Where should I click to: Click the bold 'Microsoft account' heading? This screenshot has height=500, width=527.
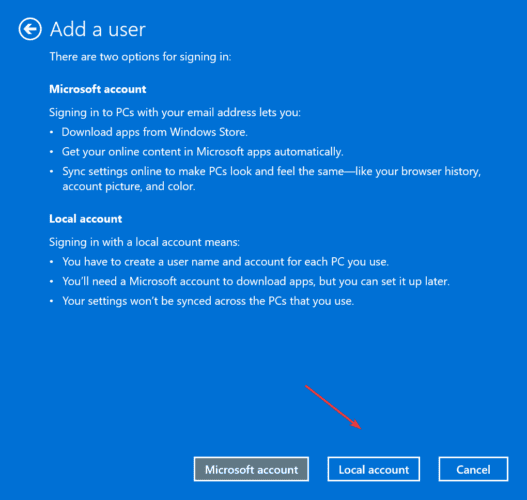click(x=98, y=89)
